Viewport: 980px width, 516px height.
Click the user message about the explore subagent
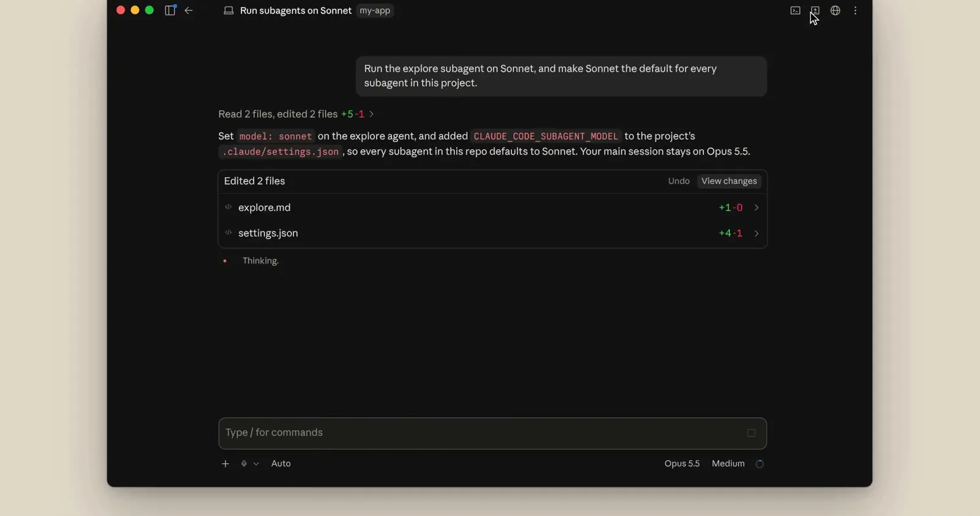click(561, 76)
